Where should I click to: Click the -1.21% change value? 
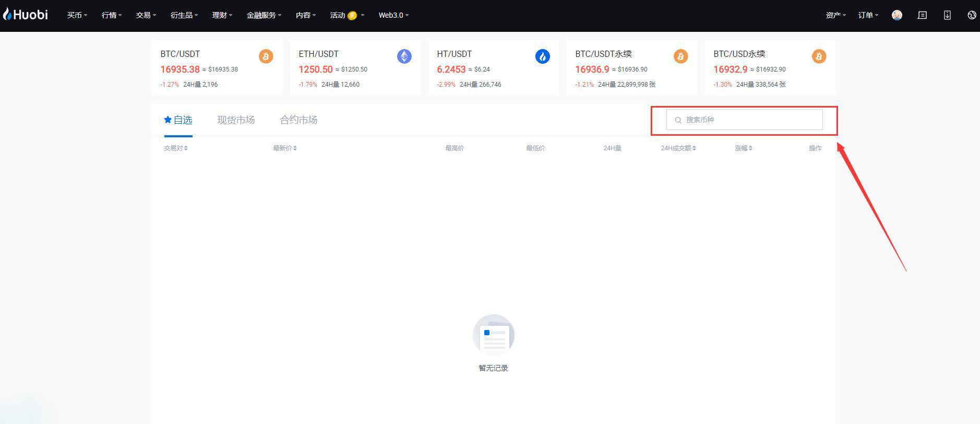584,85
